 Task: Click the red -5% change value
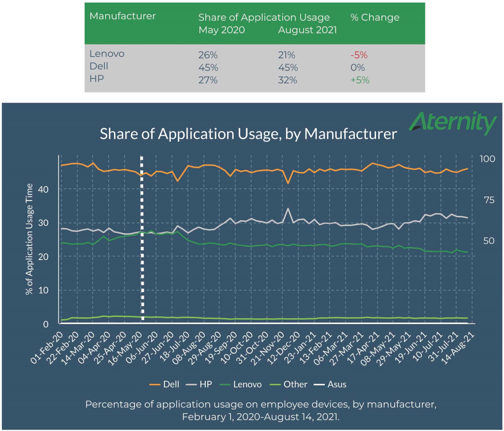(359, 55)
